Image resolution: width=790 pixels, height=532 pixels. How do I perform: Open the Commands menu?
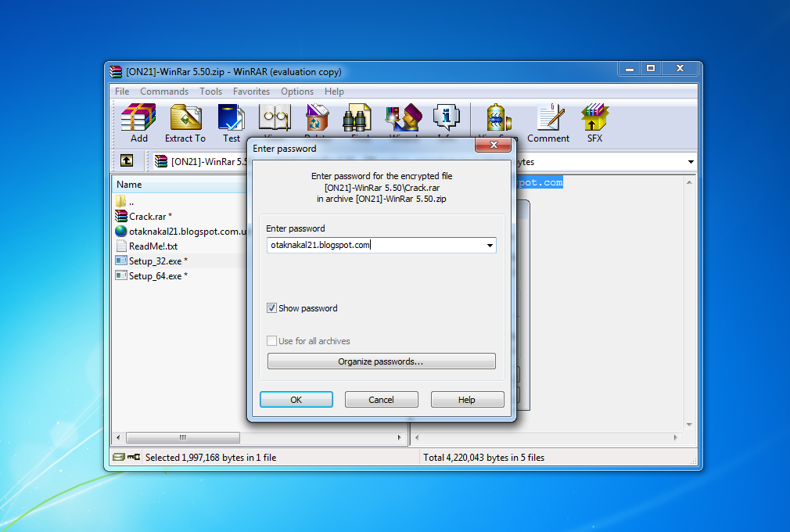(x=164, y=92)
